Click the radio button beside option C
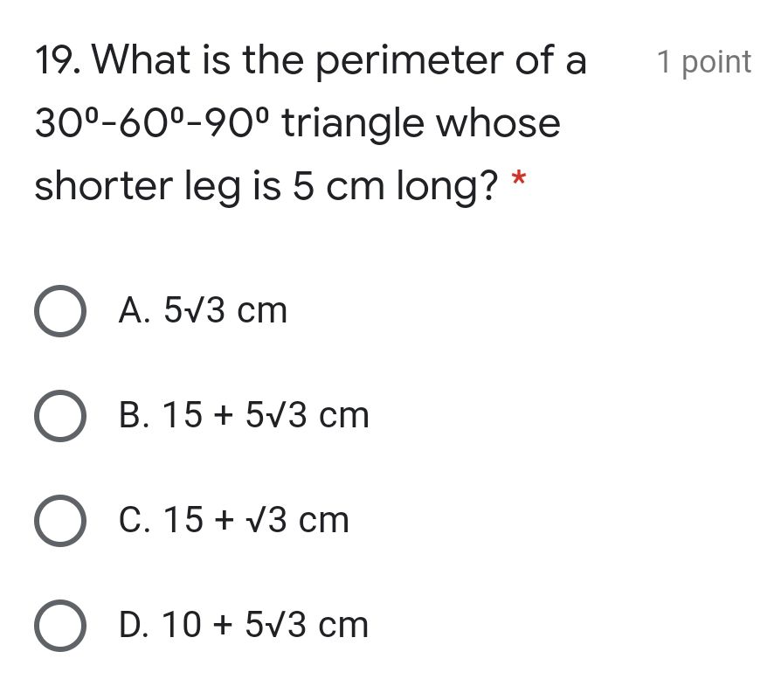This screenshot has width=774, height=700. tap(59, 520)
